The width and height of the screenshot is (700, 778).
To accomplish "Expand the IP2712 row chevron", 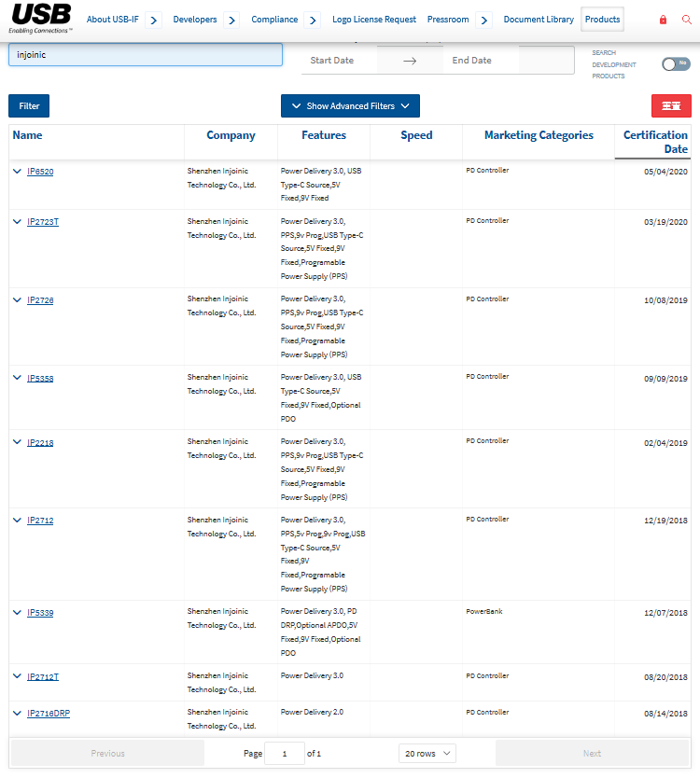I will pos(17,521).
